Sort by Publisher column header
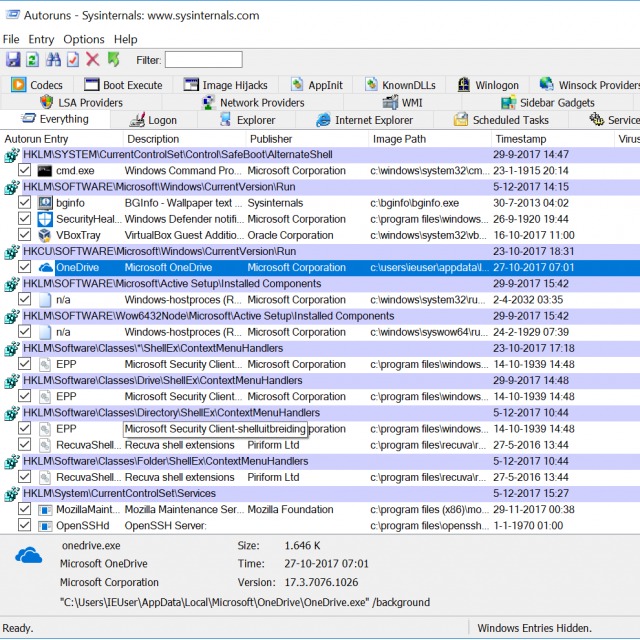640x640 pixels. [307, 139]
